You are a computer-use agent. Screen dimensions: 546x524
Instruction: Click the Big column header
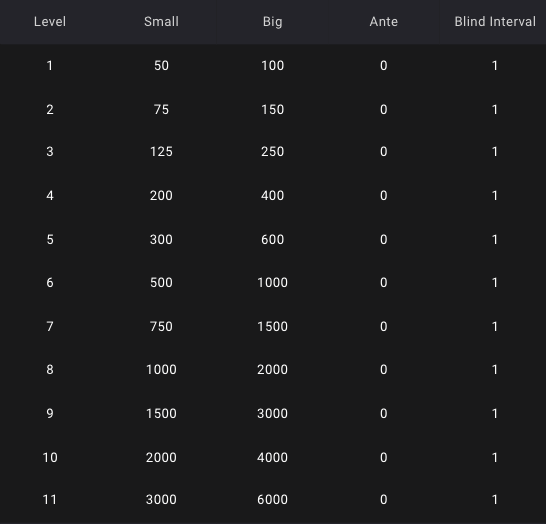point(272,22)
